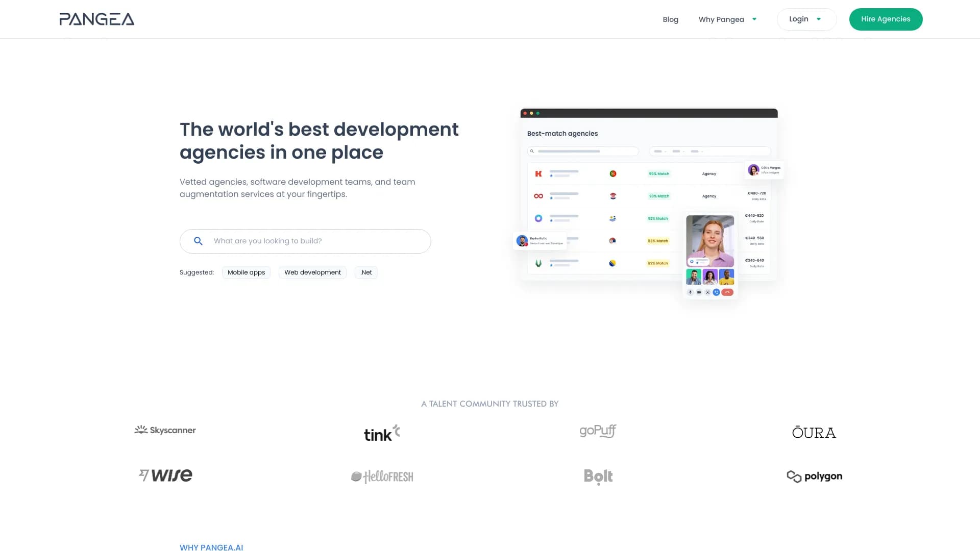
Task: Click the Wise logo
Action: (165, 475)
